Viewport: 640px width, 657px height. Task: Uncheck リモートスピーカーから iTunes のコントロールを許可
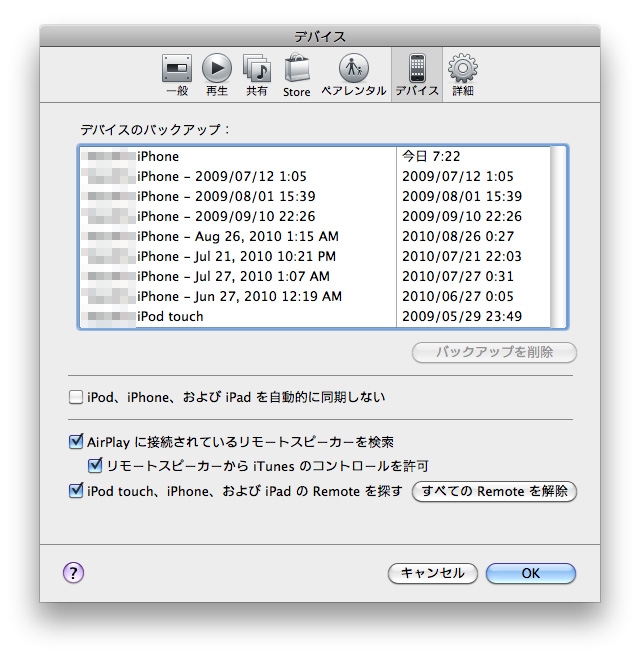click(x=95, y=466)
